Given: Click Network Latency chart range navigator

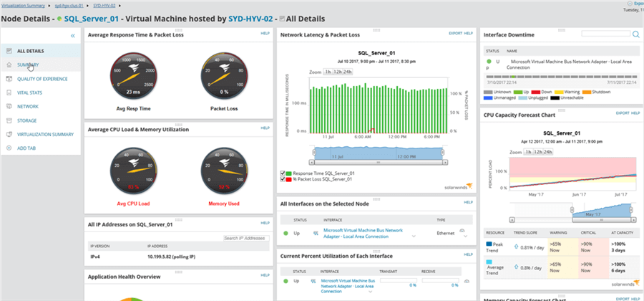Looking at the screenshot, I should 379,153.
